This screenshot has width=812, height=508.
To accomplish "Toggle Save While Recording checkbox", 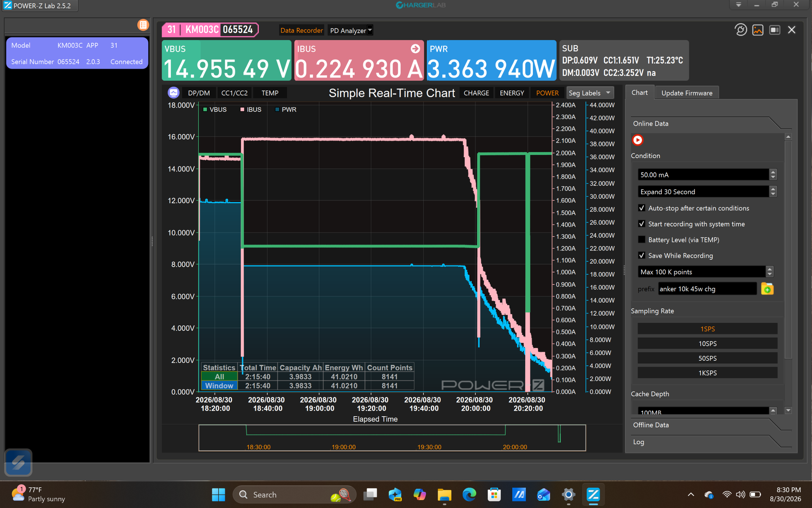I will 642,255.
